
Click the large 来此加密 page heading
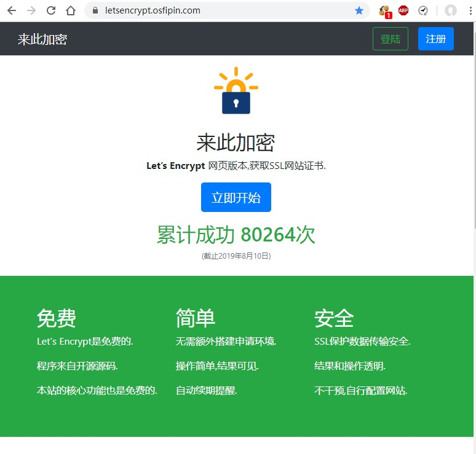point(236,143)
